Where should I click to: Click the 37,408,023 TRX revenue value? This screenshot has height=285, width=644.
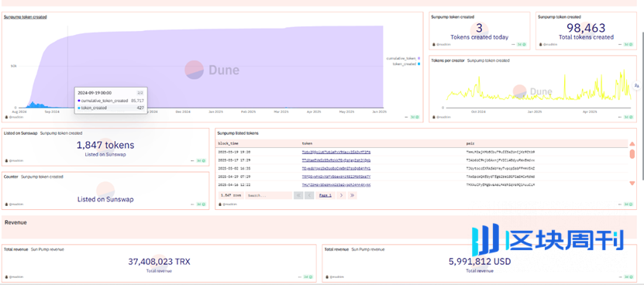coord(160,262)
